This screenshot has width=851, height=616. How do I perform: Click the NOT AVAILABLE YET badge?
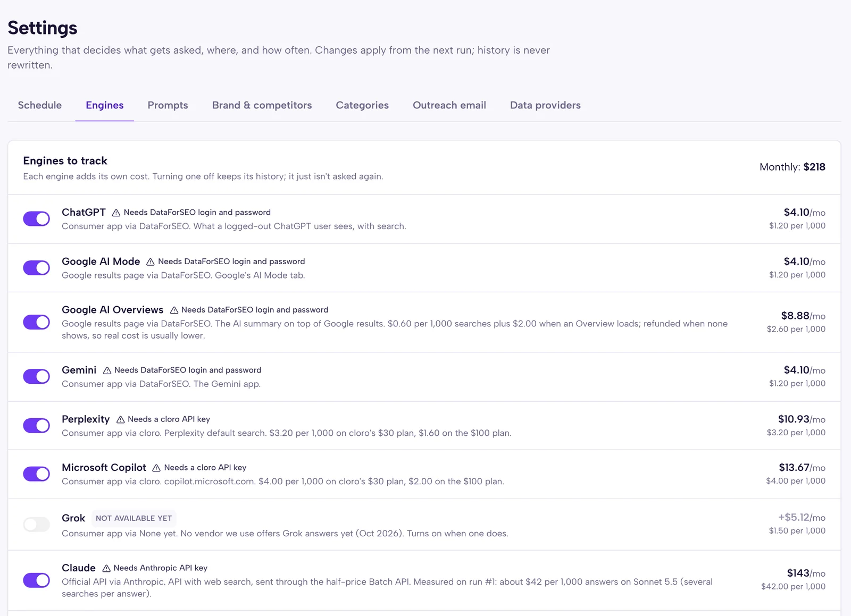coord(134,518)
